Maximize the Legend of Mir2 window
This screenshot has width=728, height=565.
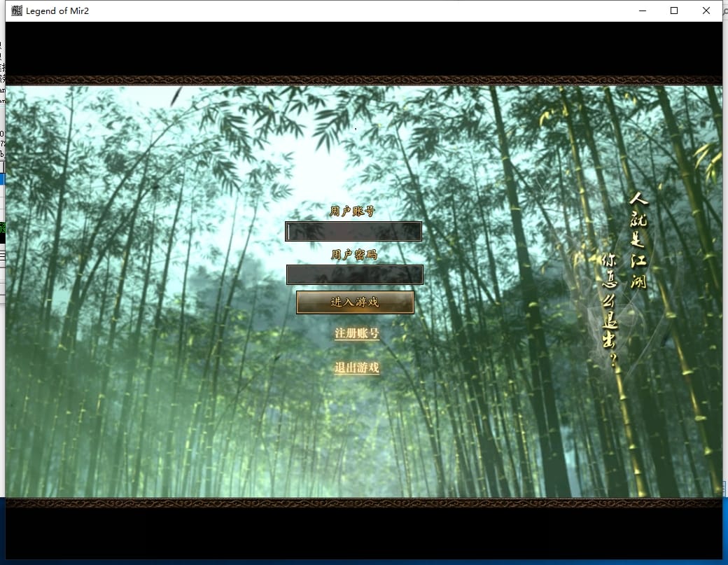pos(674,11)
